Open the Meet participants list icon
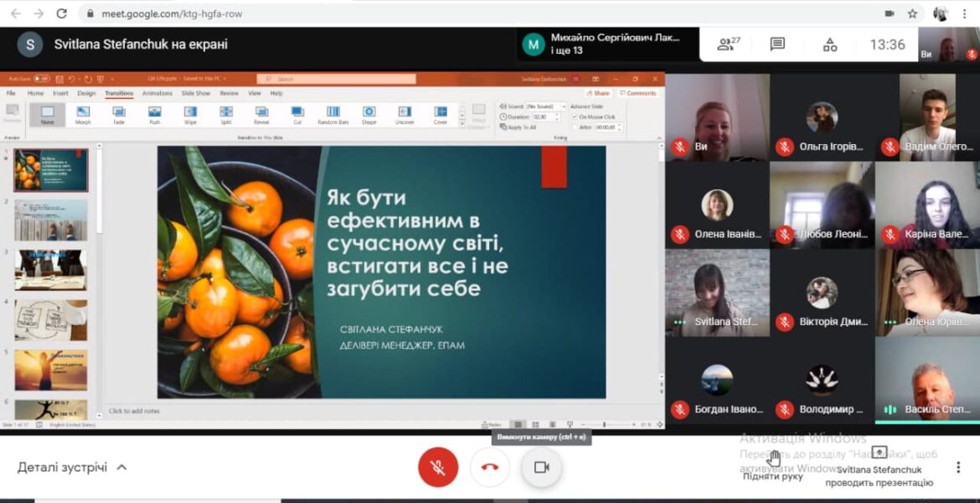The width and height of the screenshot is (980, 503). click(728, 44)
